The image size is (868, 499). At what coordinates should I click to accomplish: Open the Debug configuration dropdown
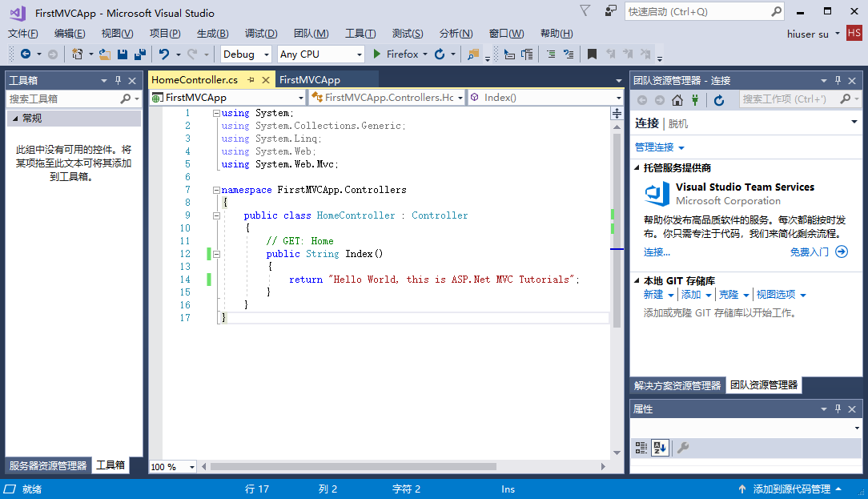tap(247, 54)
